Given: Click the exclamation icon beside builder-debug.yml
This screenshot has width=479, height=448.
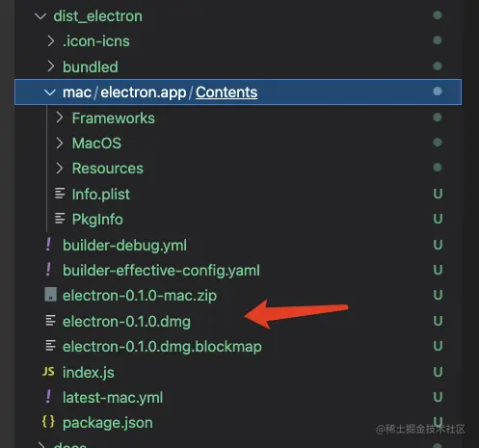Looking at the screenshot, I should point(48,244).
